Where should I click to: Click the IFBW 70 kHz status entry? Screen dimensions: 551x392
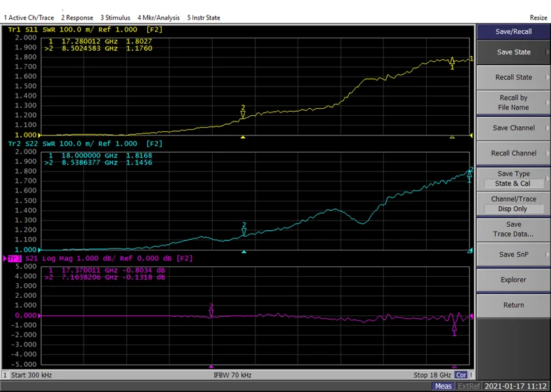click(x=232, y=375)
